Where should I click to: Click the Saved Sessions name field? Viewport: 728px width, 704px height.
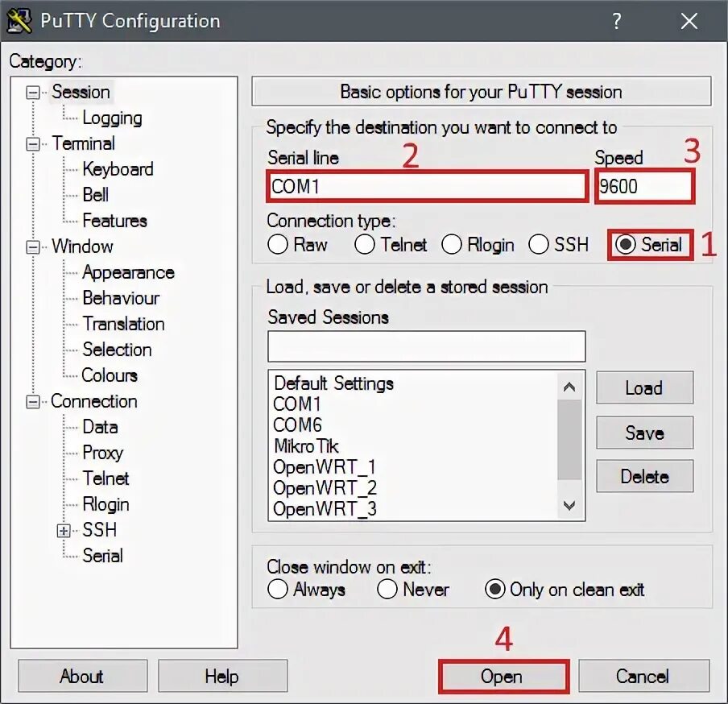coord(426,346)
